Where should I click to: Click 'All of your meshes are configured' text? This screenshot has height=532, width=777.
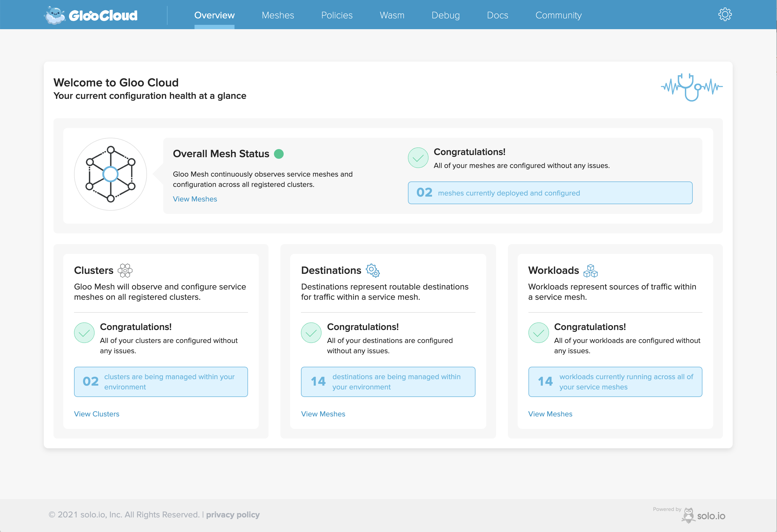[522, 166]
